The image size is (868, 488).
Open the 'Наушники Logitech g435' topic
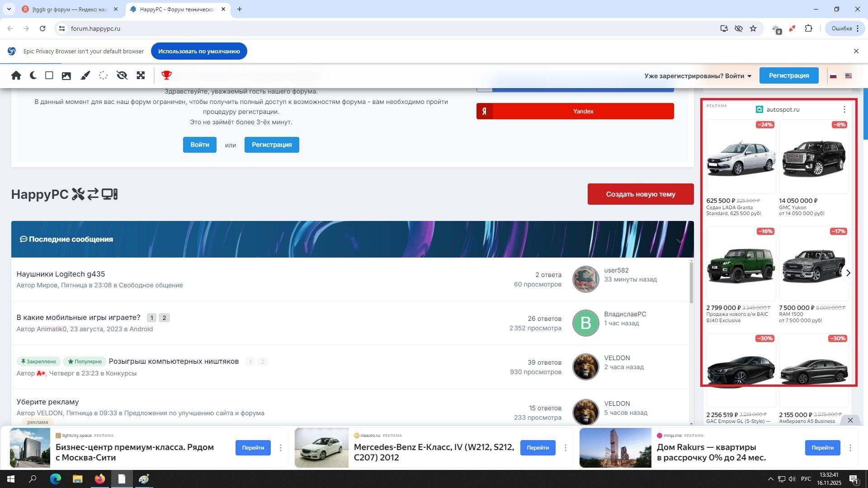point(61,274)
